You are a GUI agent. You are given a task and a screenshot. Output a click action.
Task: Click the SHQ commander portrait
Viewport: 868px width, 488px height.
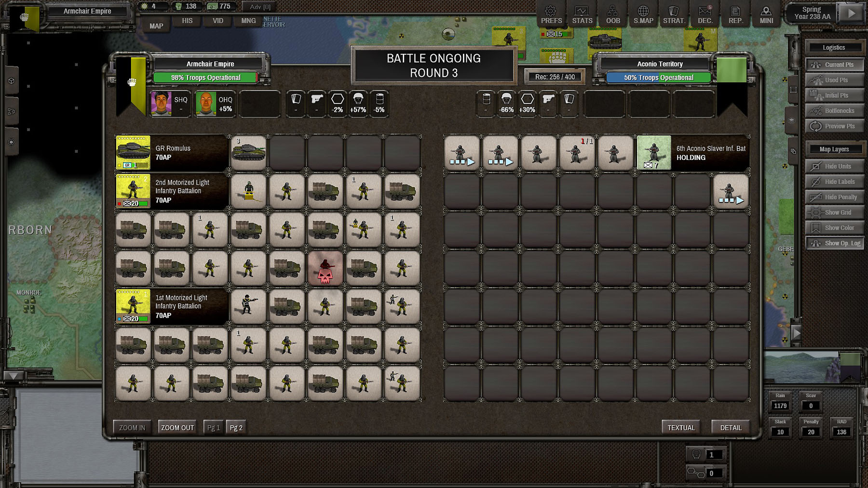tap(161, 104)
